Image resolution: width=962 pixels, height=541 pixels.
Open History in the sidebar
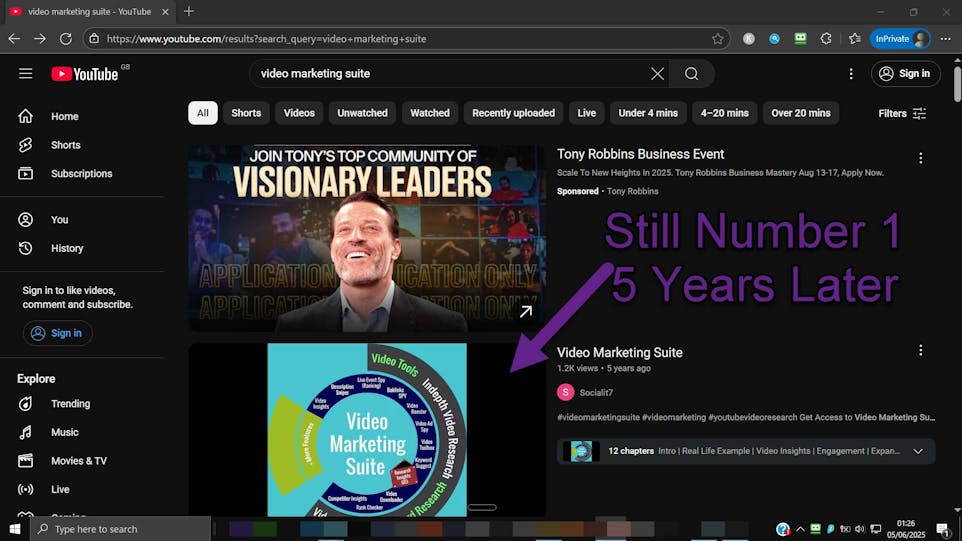click(67, 248)
